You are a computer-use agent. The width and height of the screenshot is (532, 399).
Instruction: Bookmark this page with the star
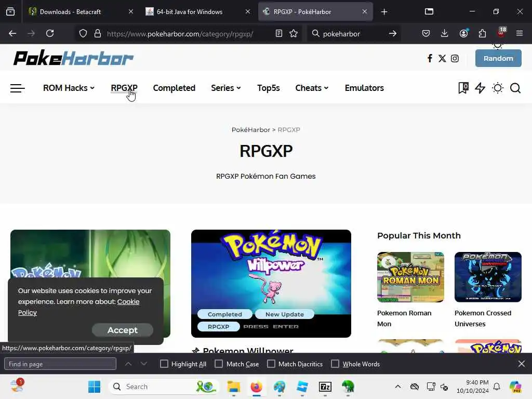click(294, 33)
